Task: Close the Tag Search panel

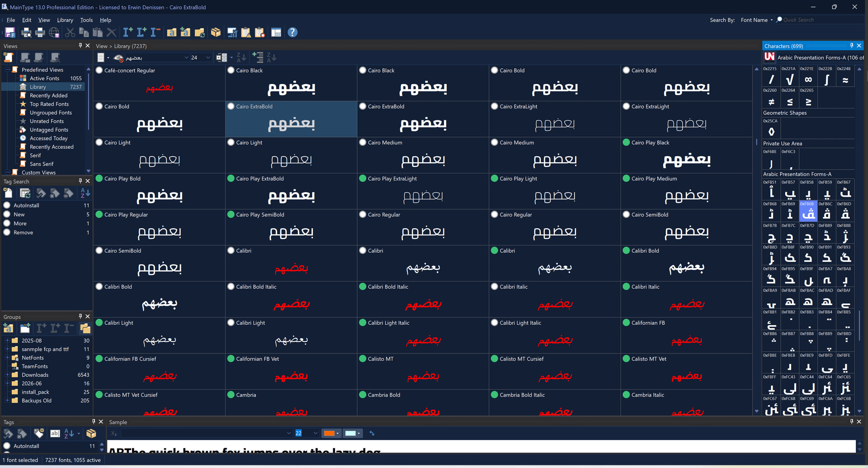Action: (x=88, y=181)
